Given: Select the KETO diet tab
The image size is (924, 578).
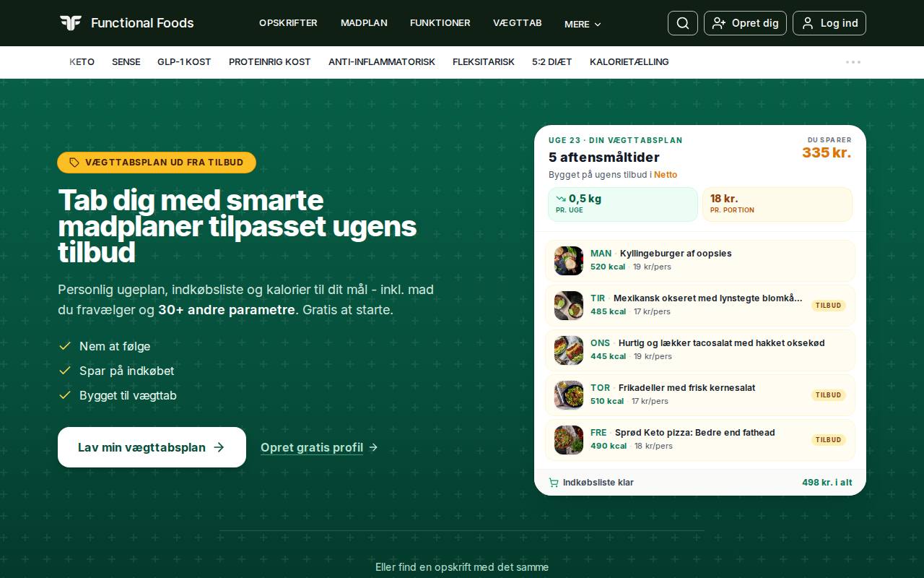Looking at the screenshot, I should coord(82,62).
